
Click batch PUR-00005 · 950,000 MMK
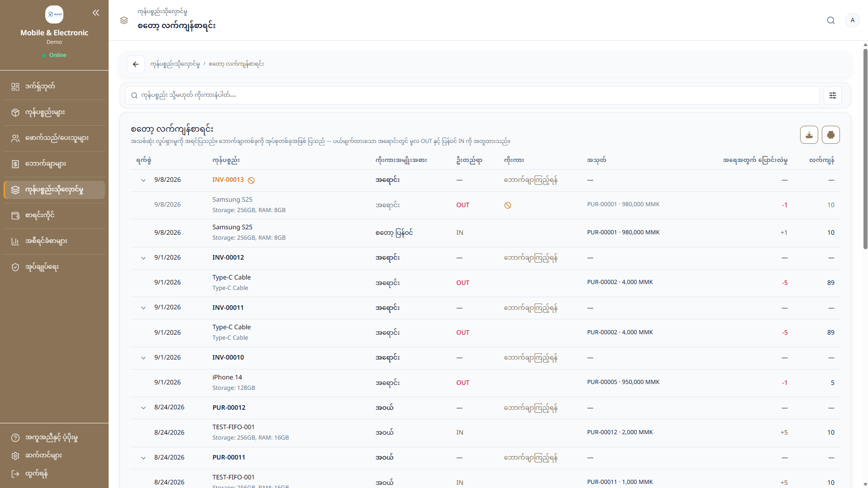(x=623, y=382)
